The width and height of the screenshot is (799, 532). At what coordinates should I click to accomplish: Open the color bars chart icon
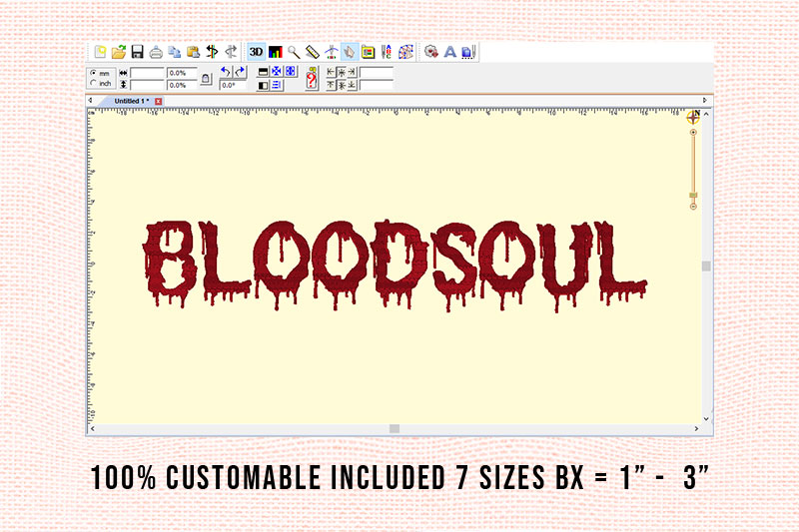276,52
